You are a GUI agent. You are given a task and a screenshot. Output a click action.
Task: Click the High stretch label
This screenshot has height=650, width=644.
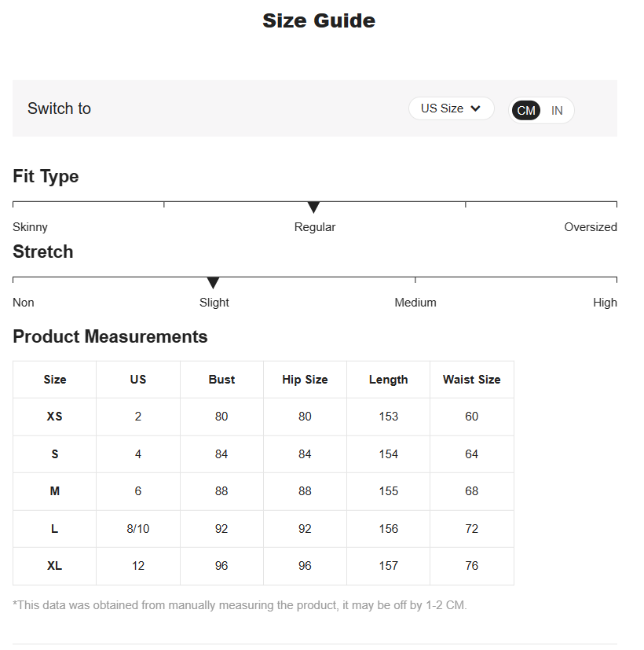[x=605, y=303]
